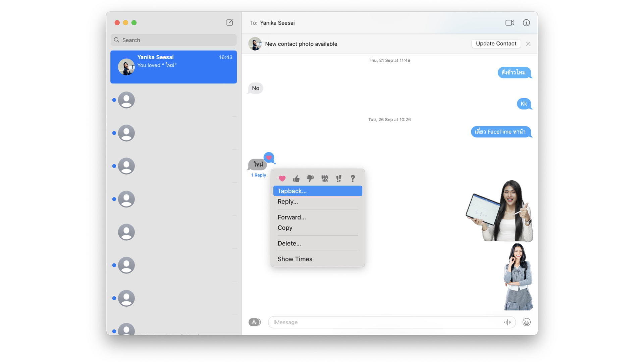The width and height of the screenshot is (644, 362).
Task: Select the heart tapback reaction
Action: coord(282,179)
